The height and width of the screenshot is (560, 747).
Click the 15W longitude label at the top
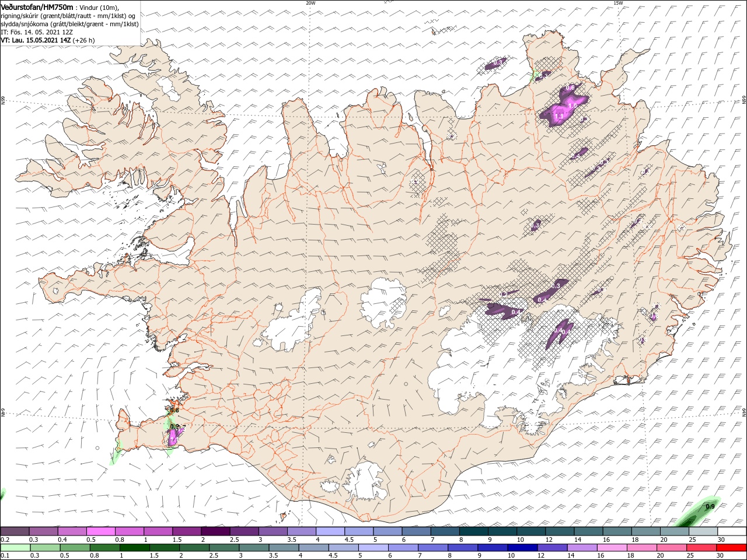617,3
